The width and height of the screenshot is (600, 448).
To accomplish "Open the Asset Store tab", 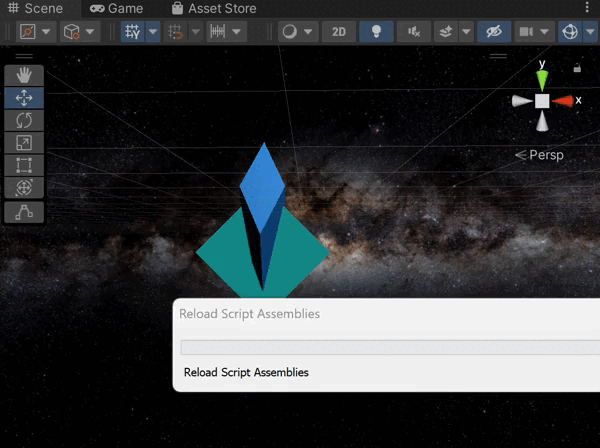I will tap(214, 8).
